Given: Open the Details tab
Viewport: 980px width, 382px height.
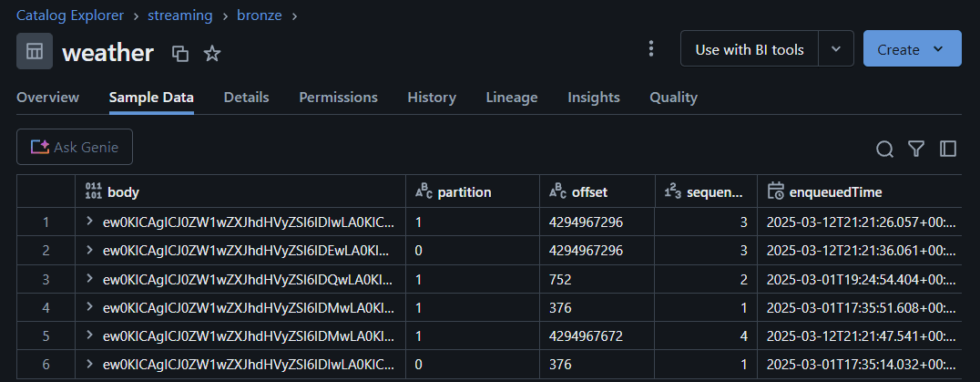Looking at the screenshot, I should [246, 98].
